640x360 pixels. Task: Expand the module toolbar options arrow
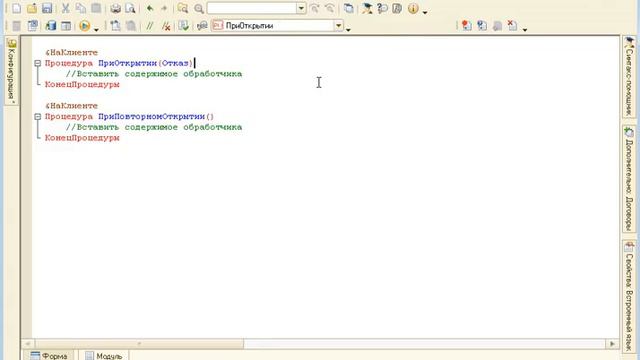[348, 29]
